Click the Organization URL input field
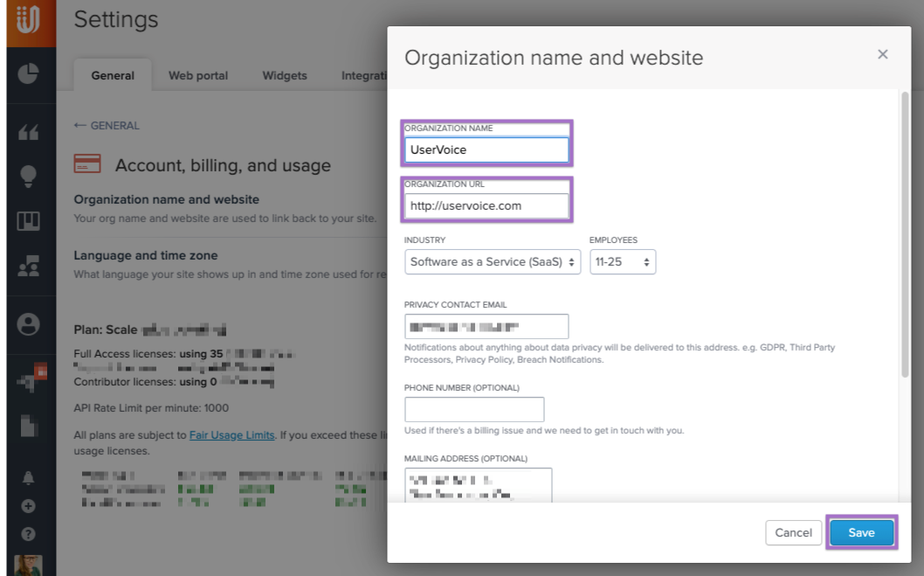This screenshot has width=924, height=576. pos(486,205)
